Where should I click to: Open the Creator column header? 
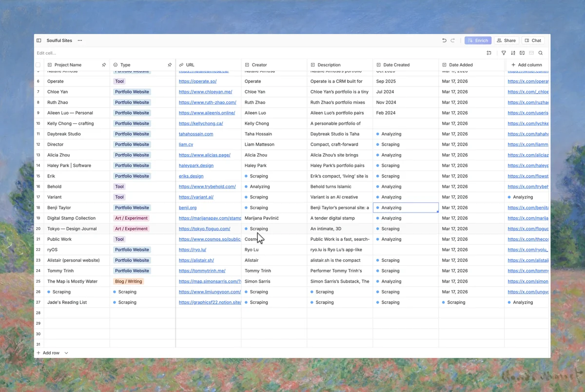pyautogui.click(x=259, y=65)
